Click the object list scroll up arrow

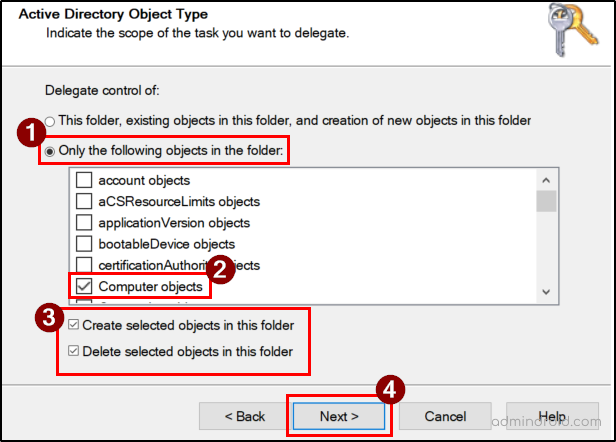point(545,180)
